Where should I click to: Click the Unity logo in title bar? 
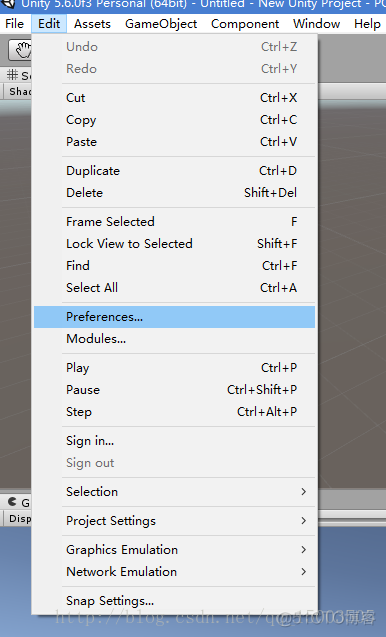click(x=8, y=4)
